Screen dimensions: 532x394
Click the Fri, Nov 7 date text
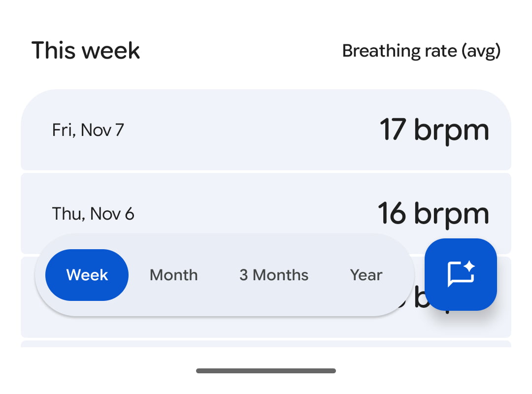(88, 130)
